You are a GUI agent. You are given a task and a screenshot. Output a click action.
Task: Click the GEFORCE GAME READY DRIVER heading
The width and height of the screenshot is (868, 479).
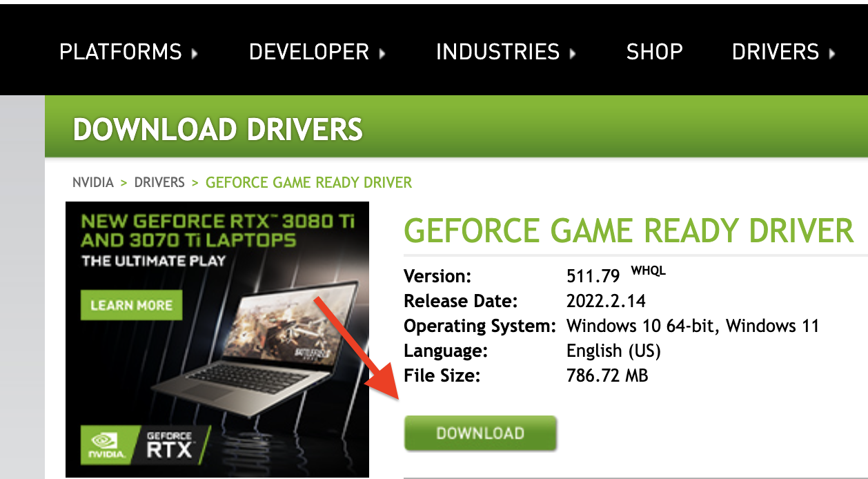tap(629, 231)
